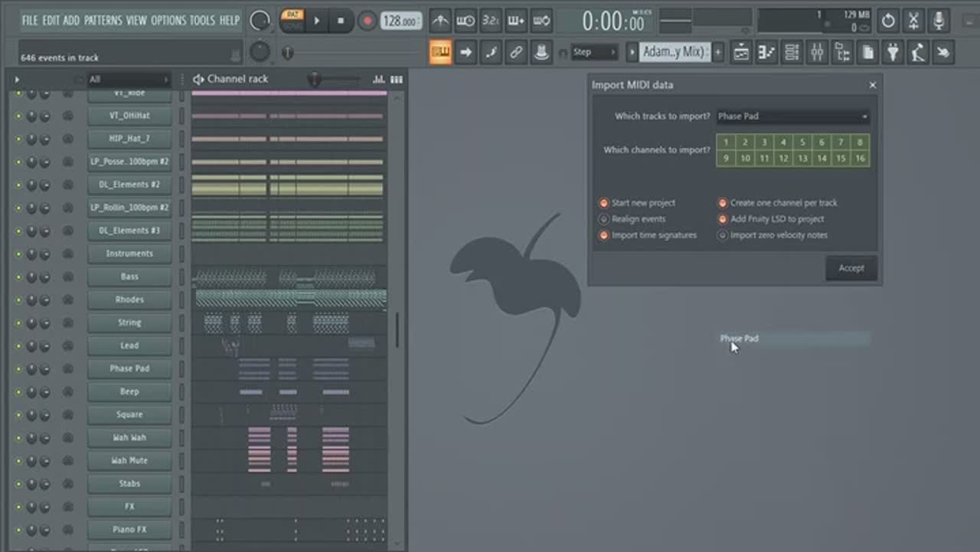Disable Add Fruity LSD to project
980x552 pixels.
(722, 219)
